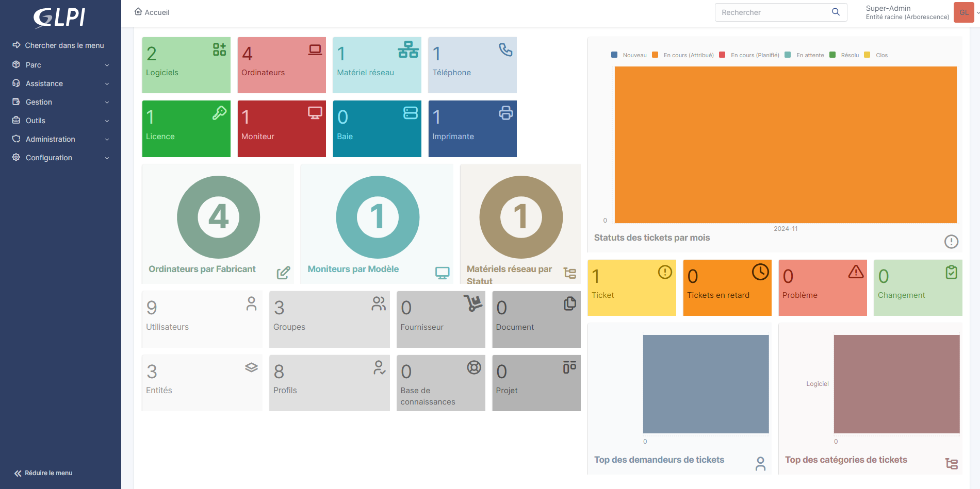Click the printer icon on Imprimante card

pos(505,113)
